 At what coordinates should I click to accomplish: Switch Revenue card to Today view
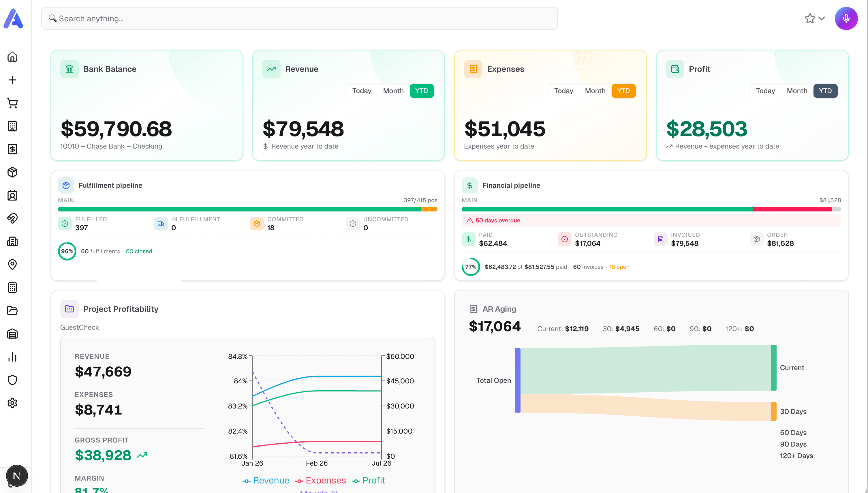(362, 90)
